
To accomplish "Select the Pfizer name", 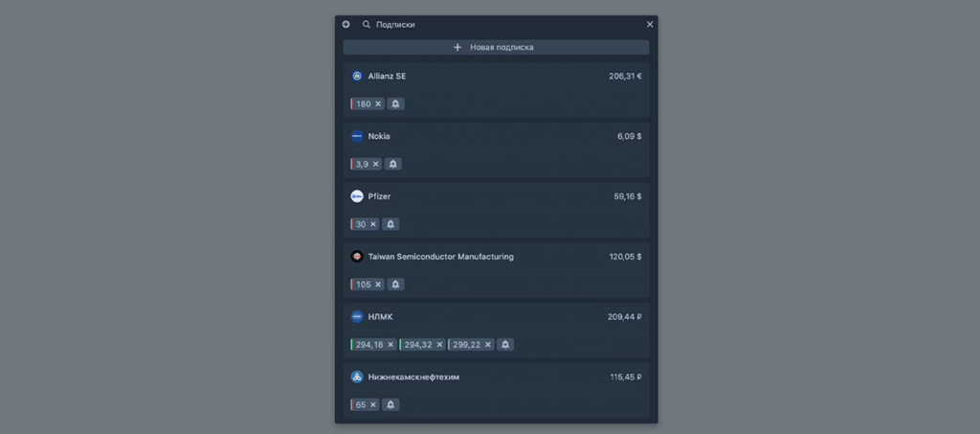I will (x=379, y=196).
